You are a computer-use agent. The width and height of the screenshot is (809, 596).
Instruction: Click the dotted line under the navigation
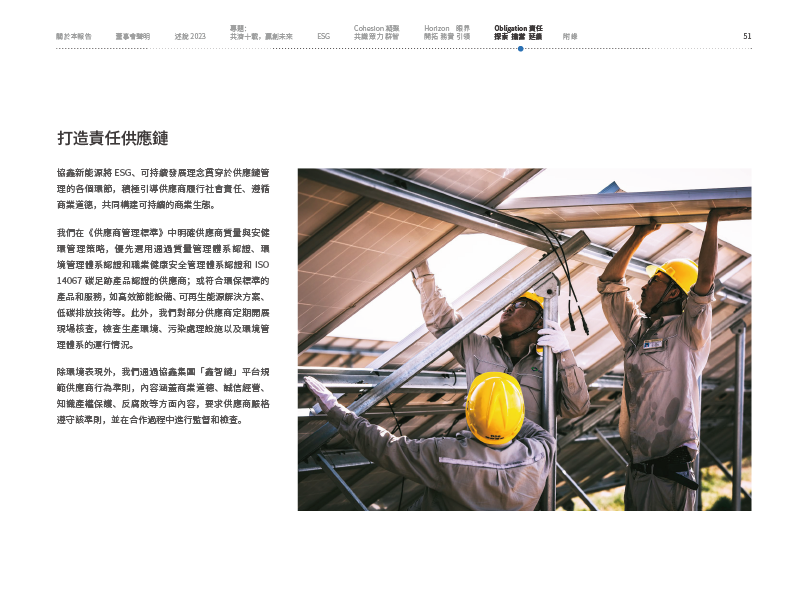click(300, 48)
